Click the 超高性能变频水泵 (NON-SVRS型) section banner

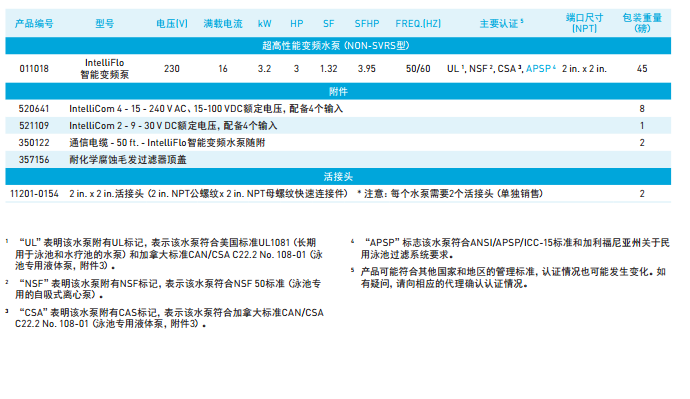[338, 45]
